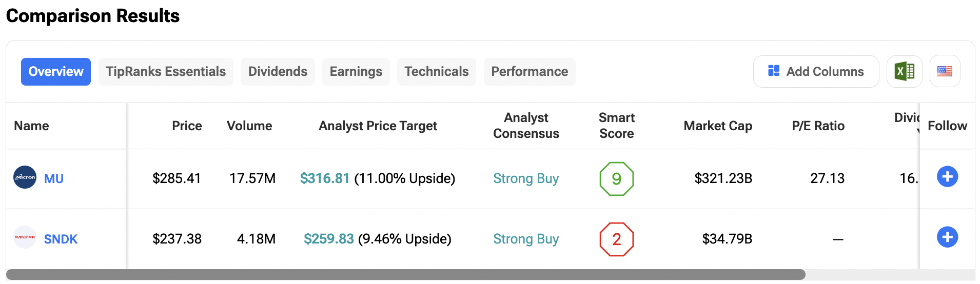Select the Earnings tab
980x284 pixels.
pyautogui.click(x=356, y=71)
